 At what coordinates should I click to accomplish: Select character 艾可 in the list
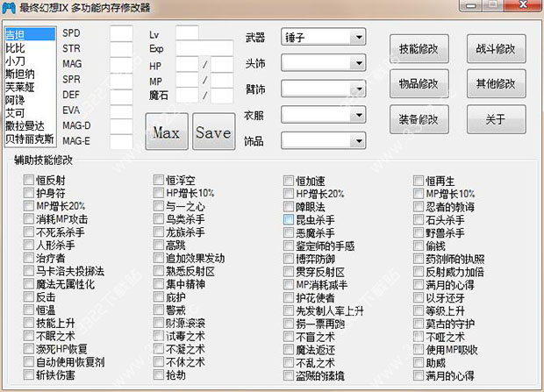point(30,113)
